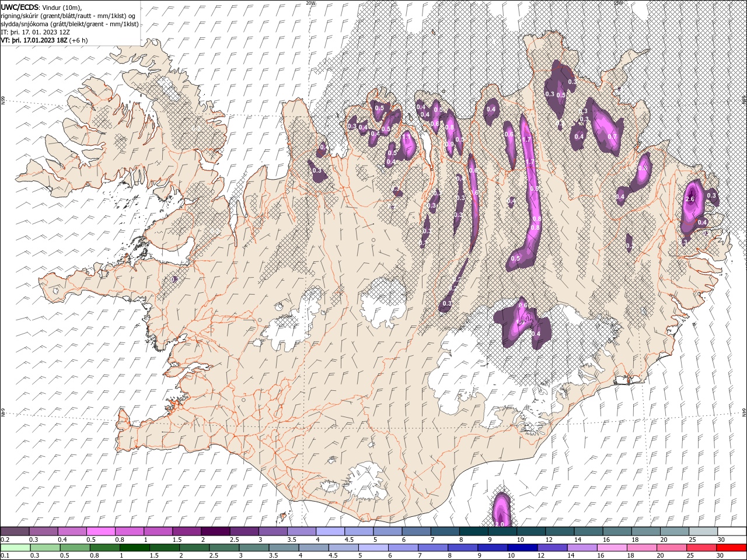
Task: Select the bright pink 0.5–0.8 snow legend swatch
Action: (101, 531)
